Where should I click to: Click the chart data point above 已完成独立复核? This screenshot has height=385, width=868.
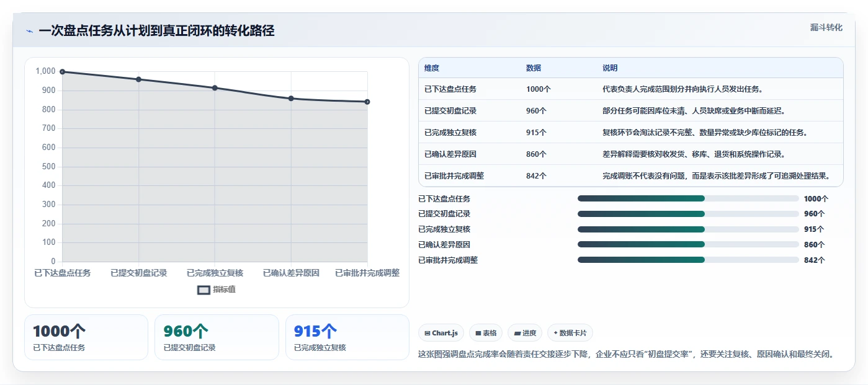click(215, 88)
